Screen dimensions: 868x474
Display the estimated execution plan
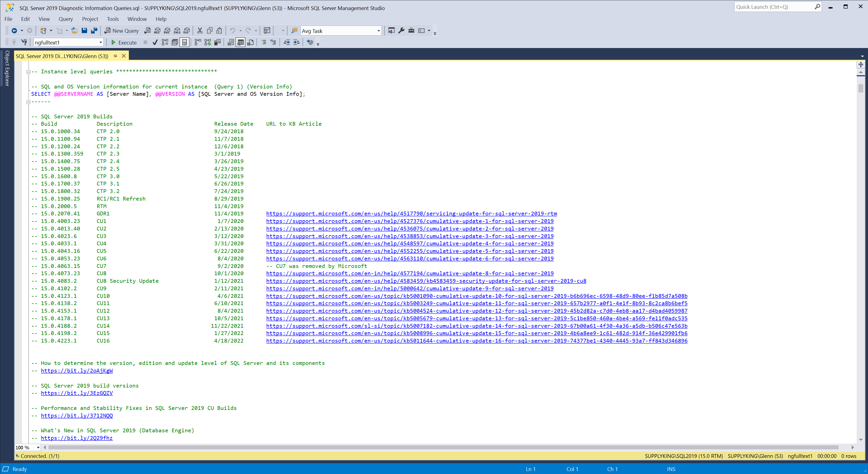165,42
